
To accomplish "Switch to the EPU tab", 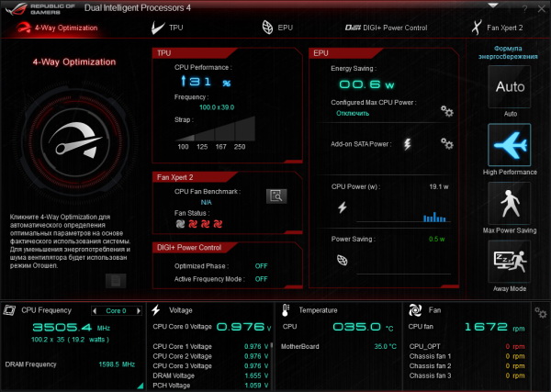I will click(277, 28).
